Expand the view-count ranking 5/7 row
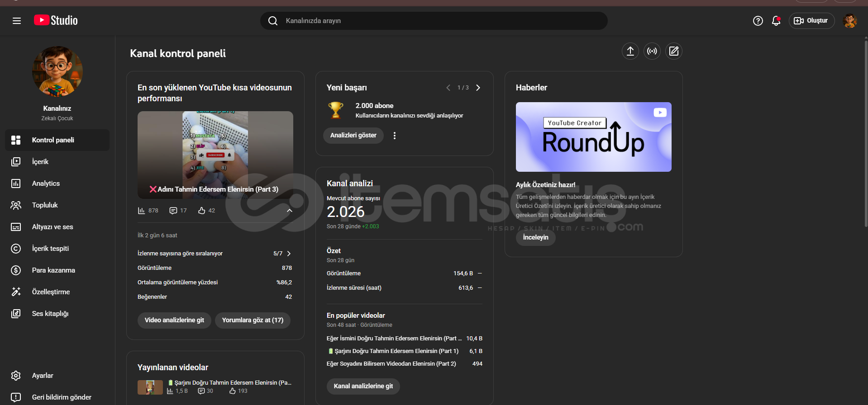868x405 pixels. [289, 254]
